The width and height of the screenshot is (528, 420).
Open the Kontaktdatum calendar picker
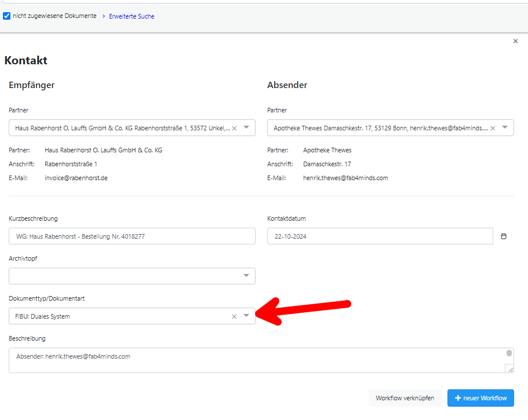(x=504, y=236)
